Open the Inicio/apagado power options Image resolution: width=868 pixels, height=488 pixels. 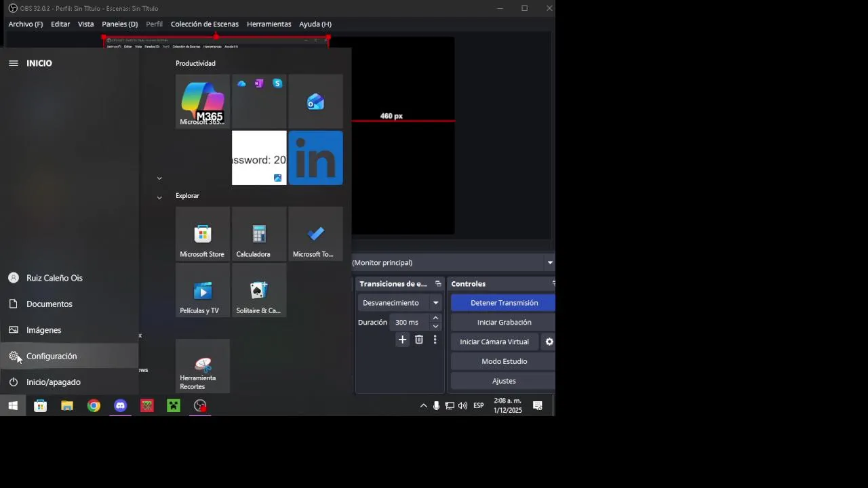pos(69,382)
